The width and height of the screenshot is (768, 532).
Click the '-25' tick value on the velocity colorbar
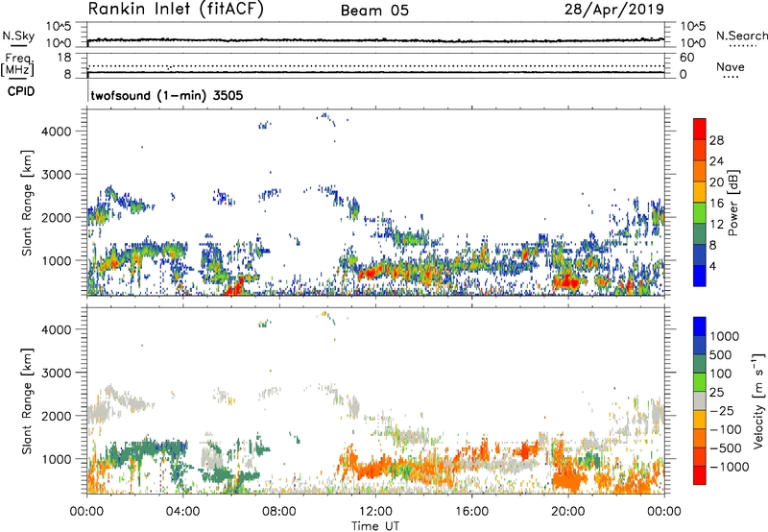(x=723, y=411)
